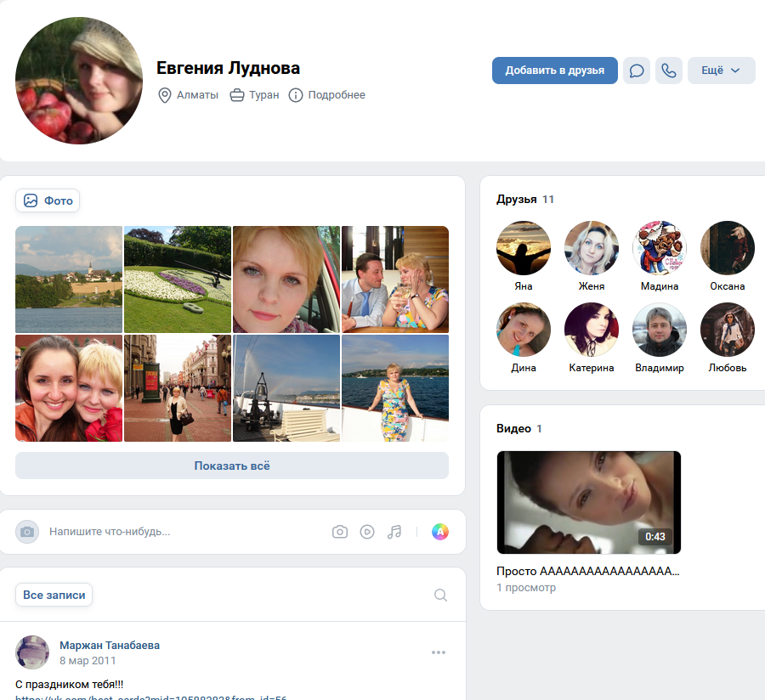Open the Просто ААААА video title
The height and width of the screenshot is (700, 765).
pyautogui.click(x=588, y=571)
